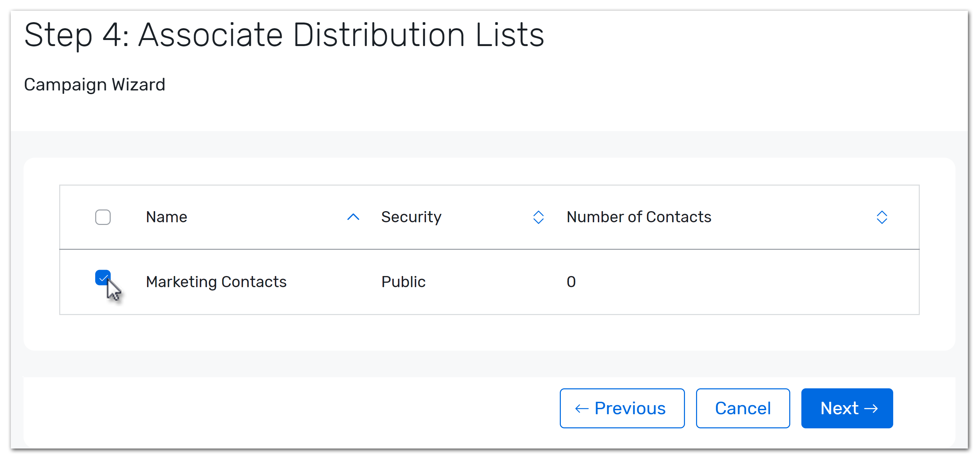
Task: Uncheck the Marketing Contacts checkbox
Action: click(x=103, y=278)
